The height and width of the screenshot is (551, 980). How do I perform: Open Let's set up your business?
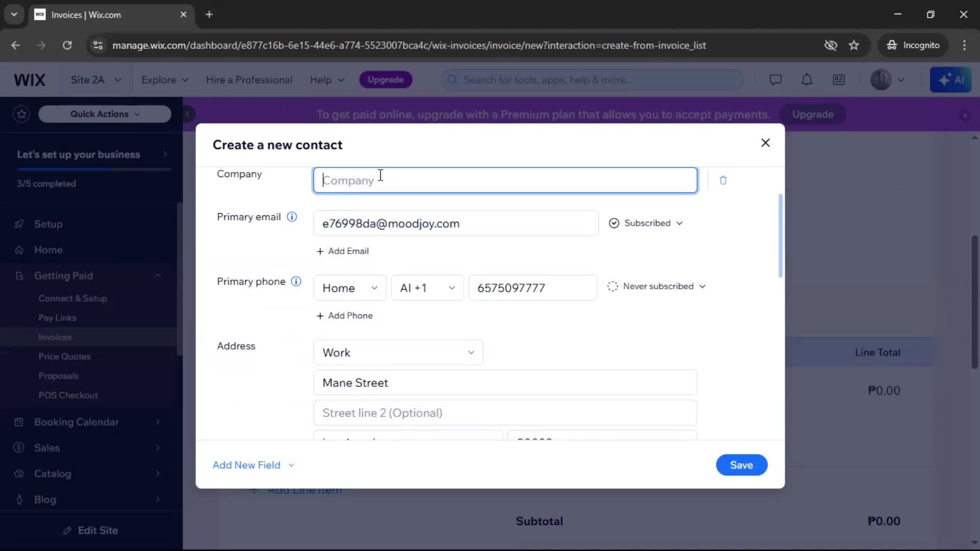tap(92, 155)
